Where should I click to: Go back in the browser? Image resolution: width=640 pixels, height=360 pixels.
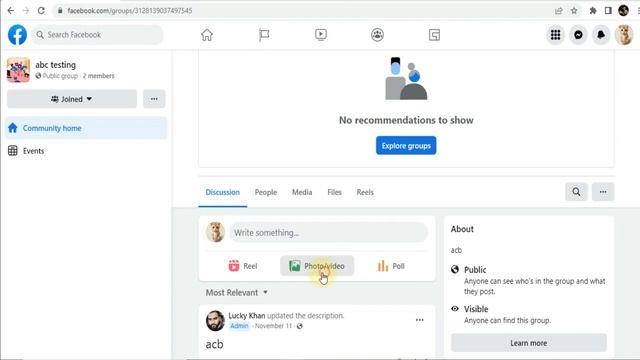point(11,11)
